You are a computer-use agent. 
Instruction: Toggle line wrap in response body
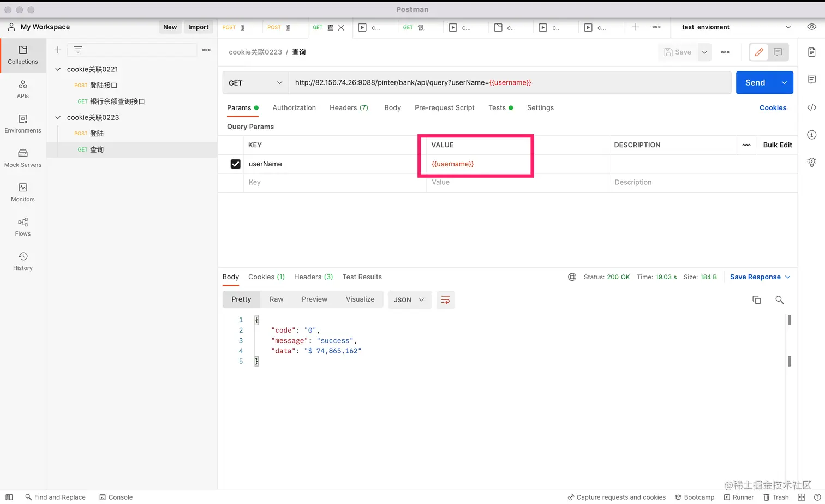point(445,300)
